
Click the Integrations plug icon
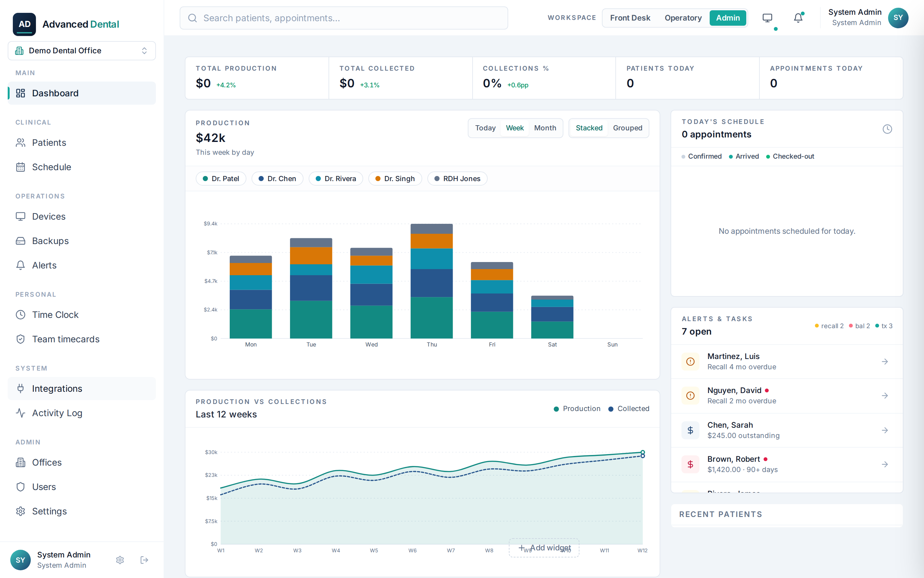point(21,389)
